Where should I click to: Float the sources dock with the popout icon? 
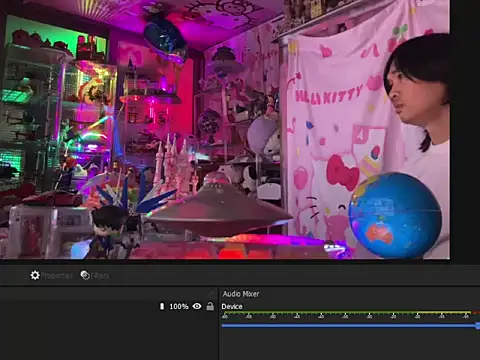coord(211,293)
